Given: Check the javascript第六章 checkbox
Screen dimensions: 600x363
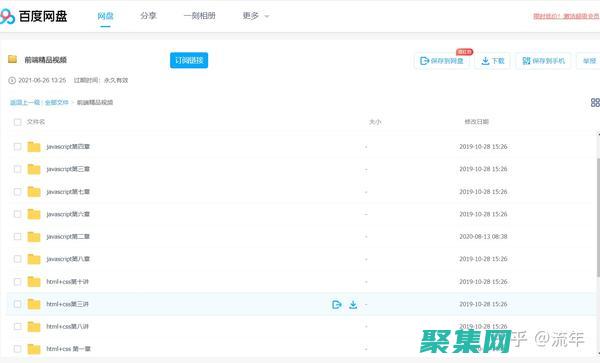Looking at the screenshot, I should [x=17, y=214].
